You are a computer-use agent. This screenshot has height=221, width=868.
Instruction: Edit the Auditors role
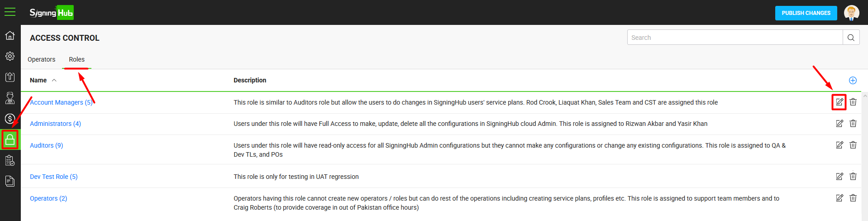(839, 145)
